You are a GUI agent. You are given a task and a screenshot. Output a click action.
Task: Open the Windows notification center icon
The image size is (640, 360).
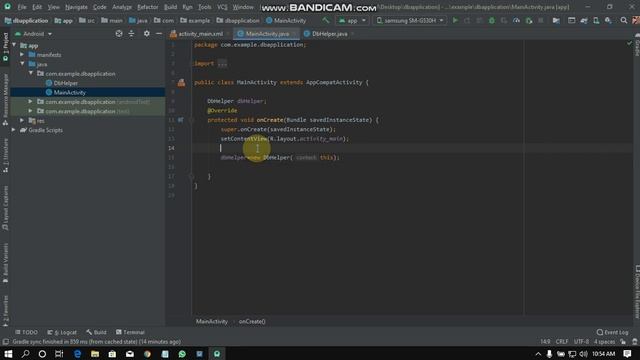point(627,353)
